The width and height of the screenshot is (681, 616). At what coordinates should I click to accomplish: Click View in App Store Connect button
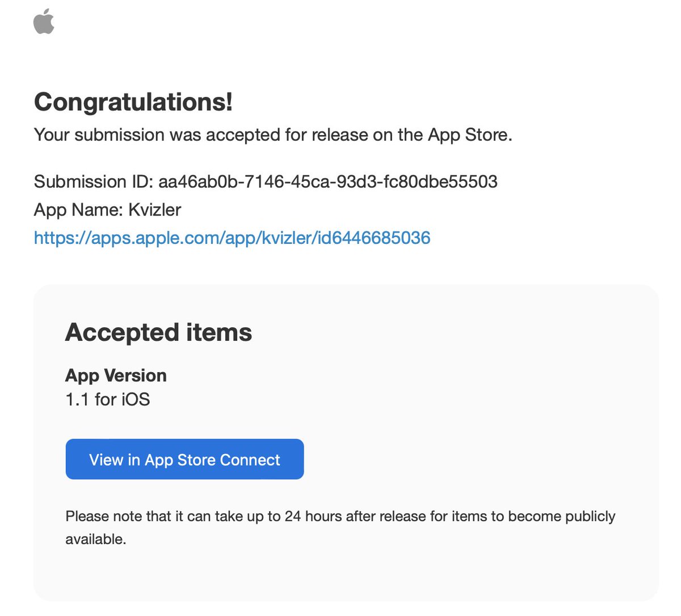[x=184, y=459]
